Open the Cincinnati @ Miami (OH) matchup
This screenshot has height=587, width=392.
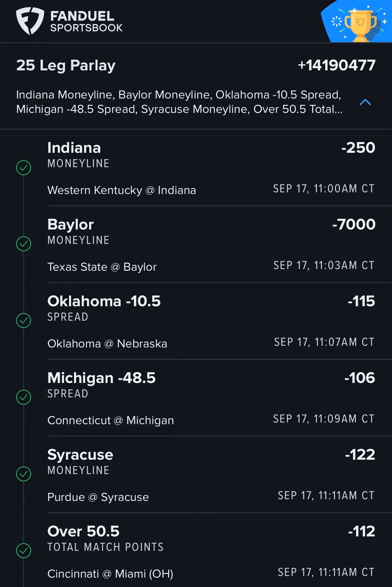[x=110, y=574]
